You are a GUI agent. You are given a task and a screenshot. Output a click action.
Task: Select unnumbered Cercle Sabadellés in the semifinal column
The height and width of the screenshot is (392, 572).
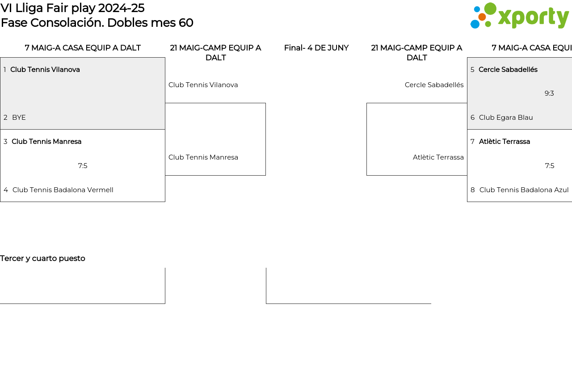point(434,85)
